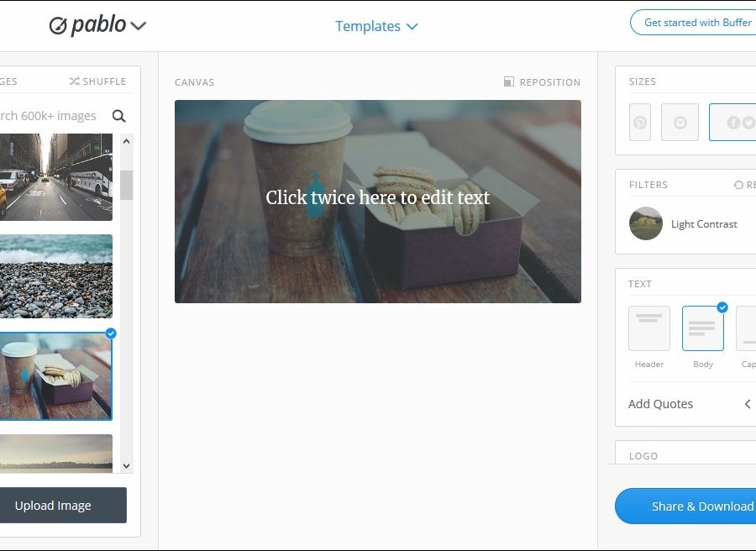The image size is (756, 551).
Task: Select the Instagram size option
Action: coord(680,123)
